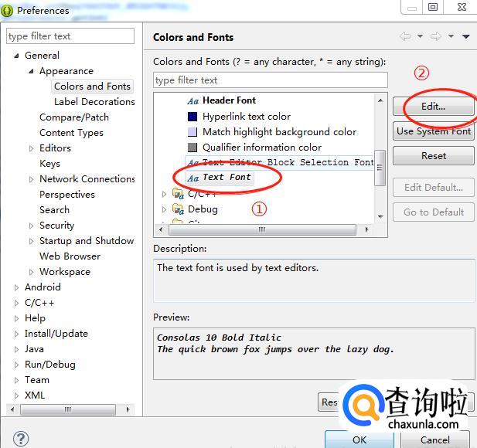The width and height of the screenshot is (477, 448).
Task: Click font list vertical scrollbar down arrow
Action: 380,216
